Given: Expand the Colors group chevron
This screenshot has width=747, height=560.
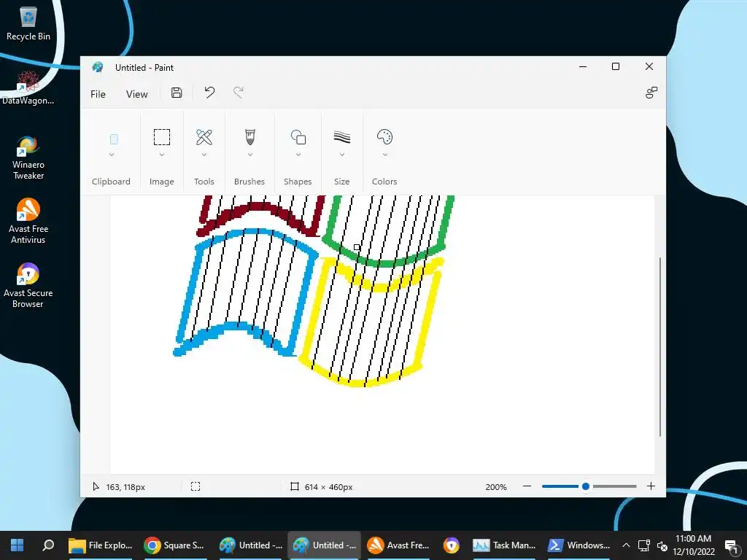Looking at the screenshot, I should [385, 155].
